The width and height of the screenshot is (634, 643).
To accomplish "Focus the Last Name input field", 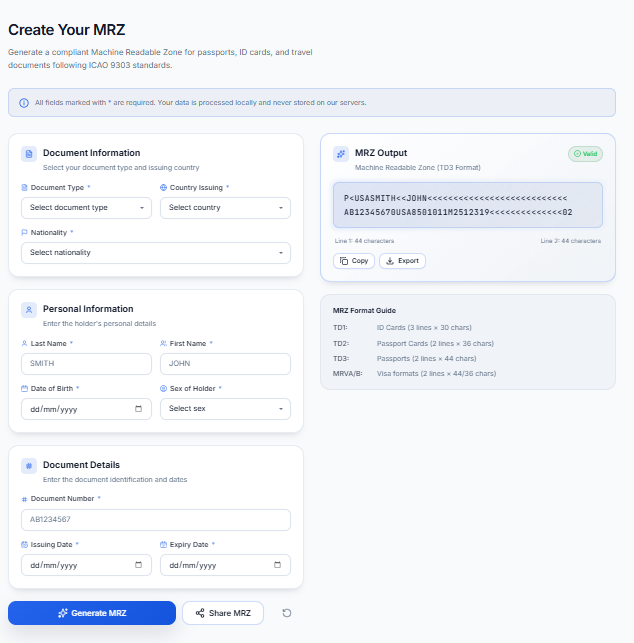I will point(86,364).
